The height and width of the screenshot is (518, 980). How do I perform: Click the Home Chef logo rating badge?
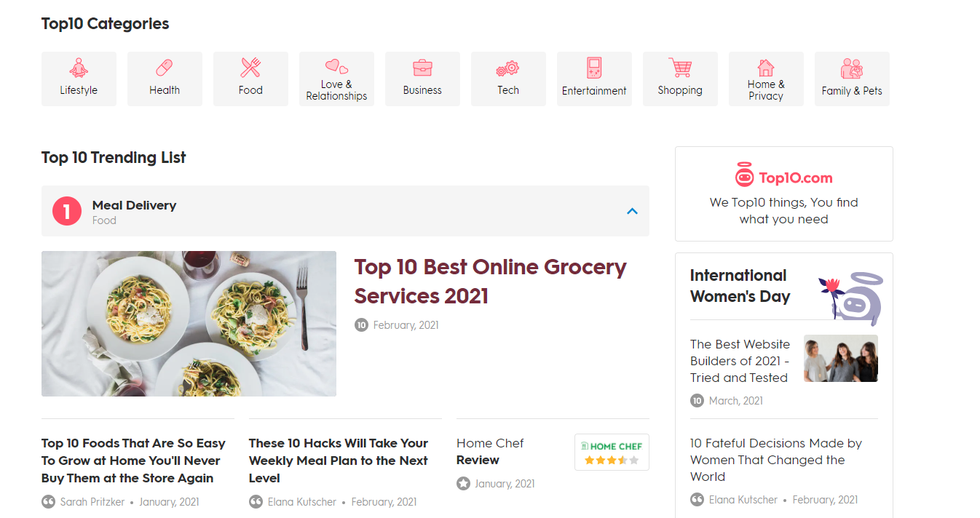coord(612,453)
